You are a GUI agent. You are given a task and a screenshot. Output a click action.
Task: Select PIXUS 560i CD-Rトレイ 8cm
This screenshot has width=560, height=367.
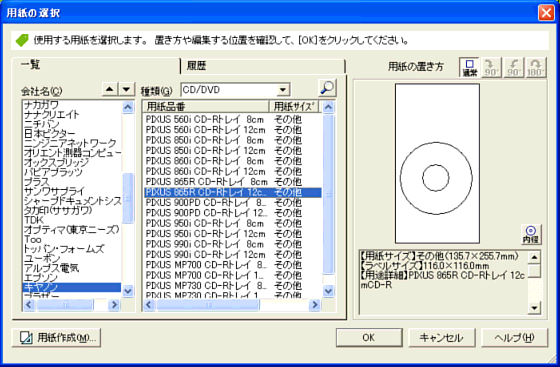pyautogui.click(x=233, y=119)
